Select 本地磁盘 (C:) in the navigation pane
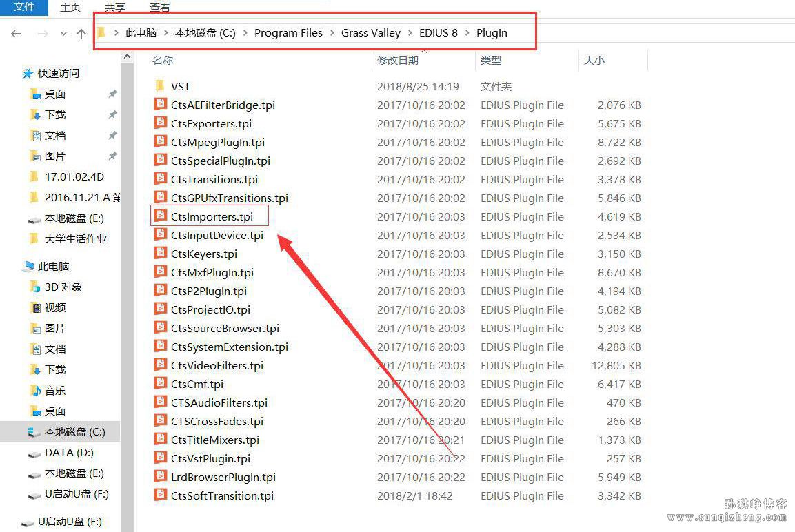Screen dimensions: 795x532 tap(74, 432)
